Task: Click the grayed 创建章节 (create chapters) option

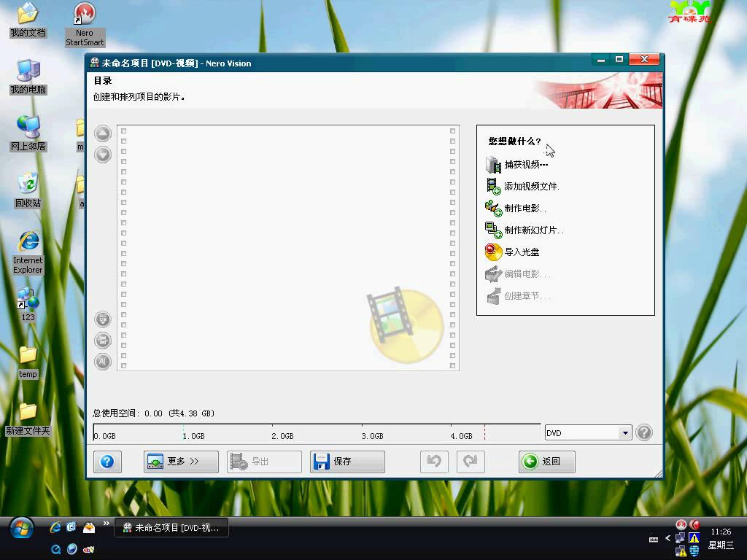Action: [517, 296]
